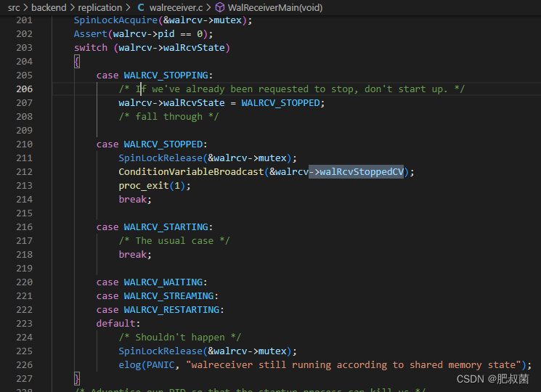The image size is (541, 392).
Task: Click the 'fall through' comment
Action: pyautogui.click(x=168, y=117)
